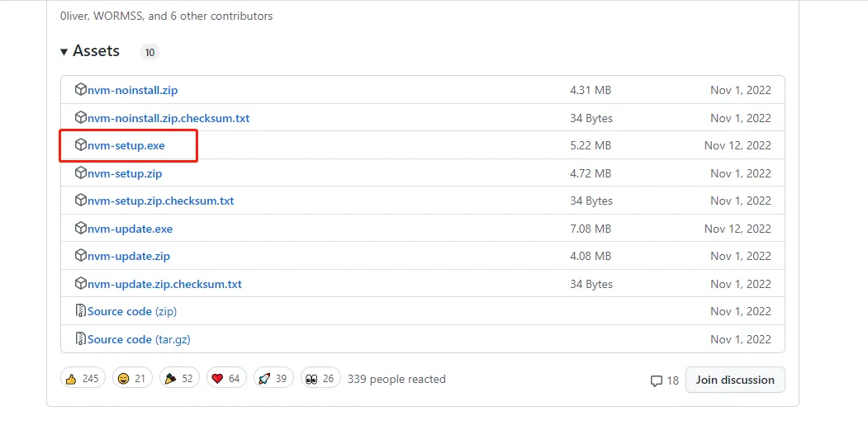The image size is (868, 430).
Task: Toggle the laughing face reaction showing 21
Action: pos(132,379)
